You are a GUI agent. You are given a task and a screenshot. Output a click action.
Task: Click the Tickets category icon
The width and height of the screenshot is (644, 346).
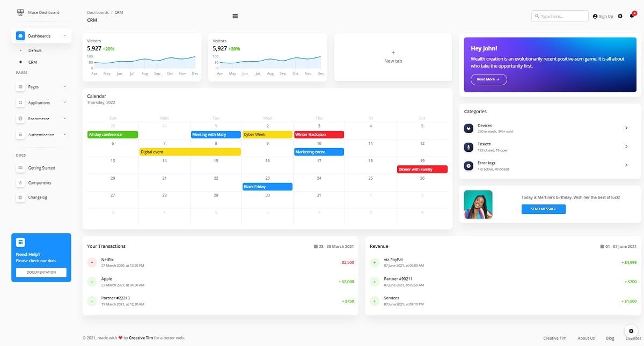click(468, 146)
